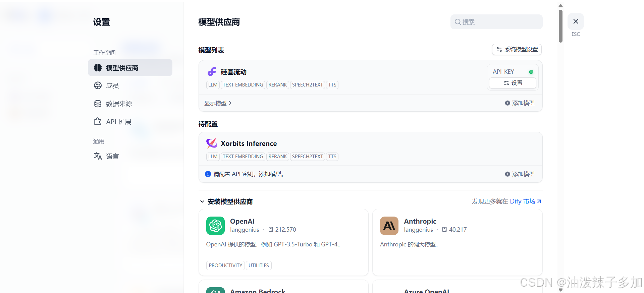Click 添加模型 in the Xorbits Inference card

(520, 174)
